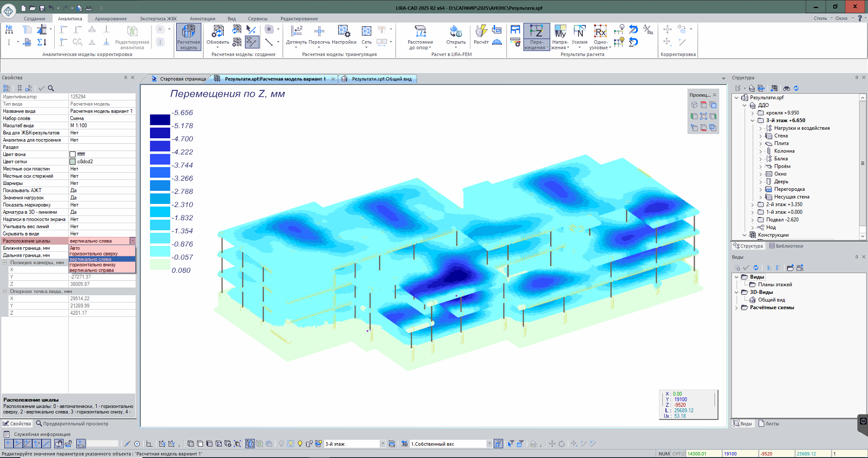
Task: Open the 'Результати.spf:Общий вид' document tab
Action: [x=381, y=79]
